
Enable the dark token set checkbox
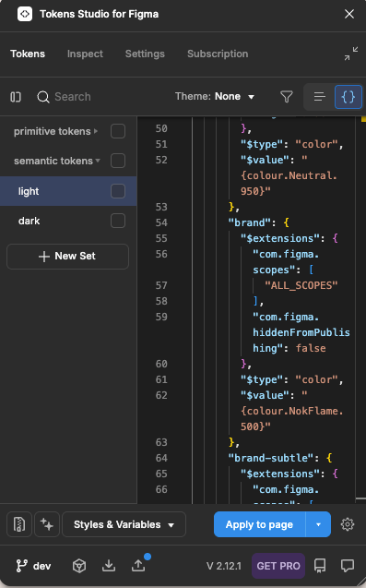(x=118, y=221)
